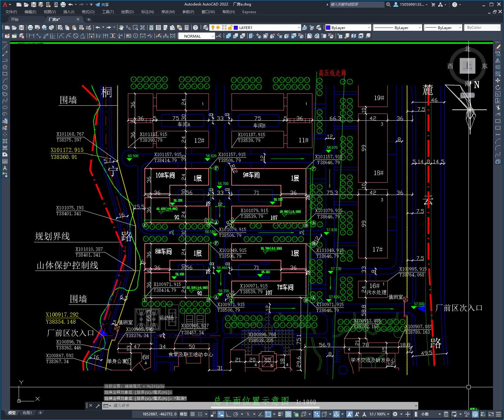Click the Workspace Switching gear icon
Image resolution: width=504 pixels, height=420 pixels.
(395, 414)
